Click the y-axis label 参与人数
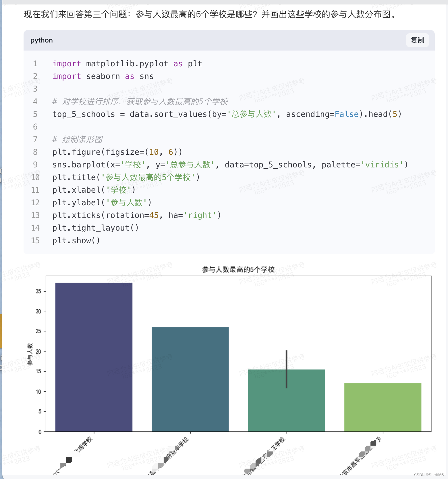The height and width of the screenshot is (479, 448). (30, 354)
